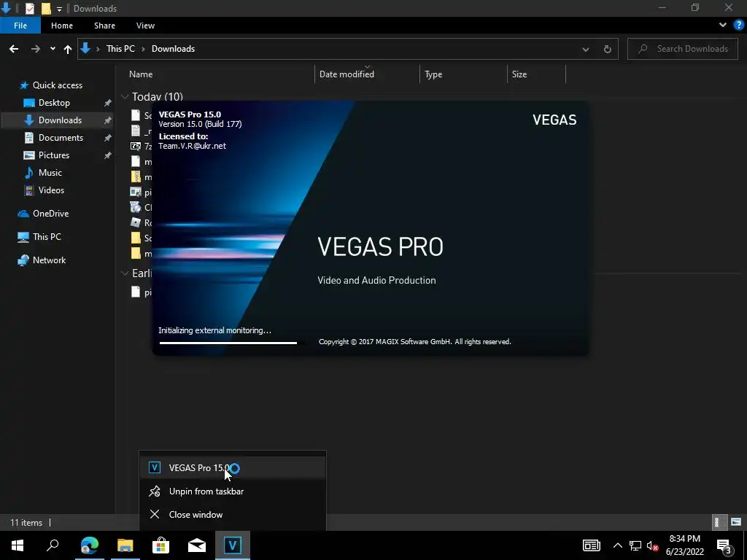Screen dimensions: 747x560
Task: Switch to the Share ribbon tab
Action: 104,26
